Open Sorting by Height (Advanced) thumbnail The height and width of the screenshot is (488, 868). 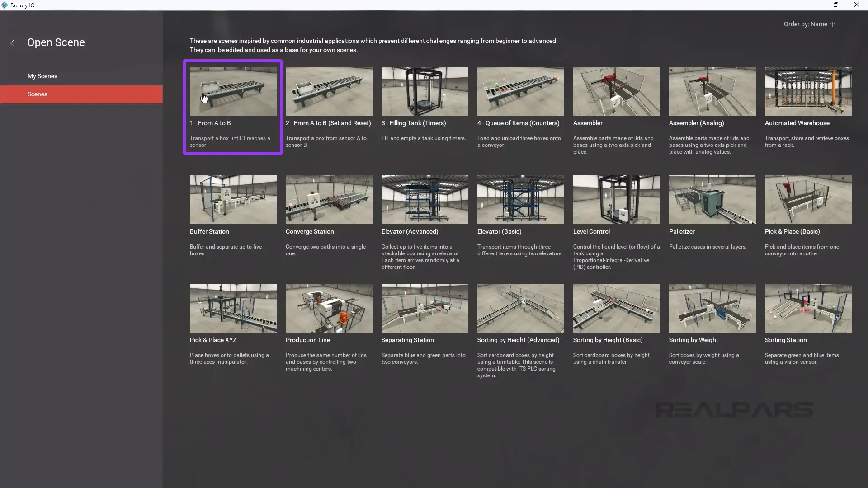point(520,308)
